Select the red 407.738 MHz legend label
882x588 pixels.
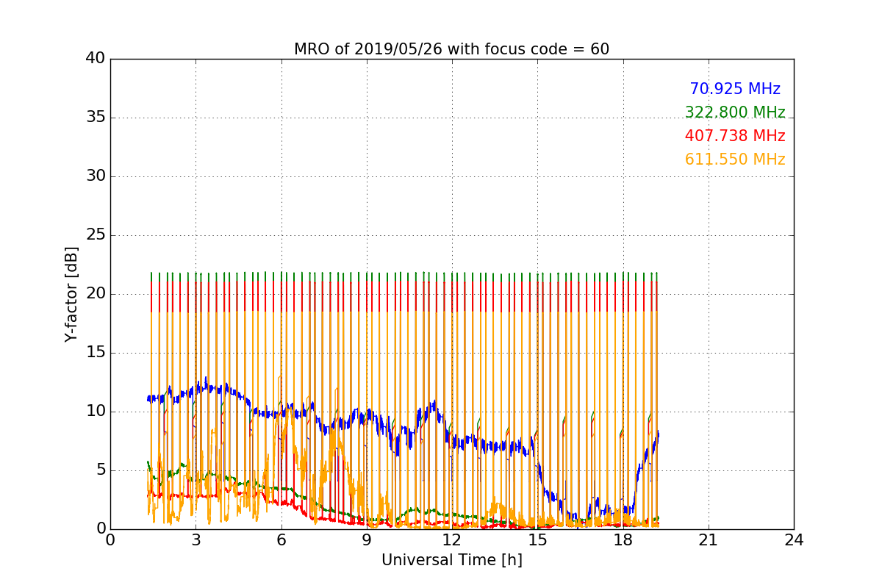coord(735,136)
